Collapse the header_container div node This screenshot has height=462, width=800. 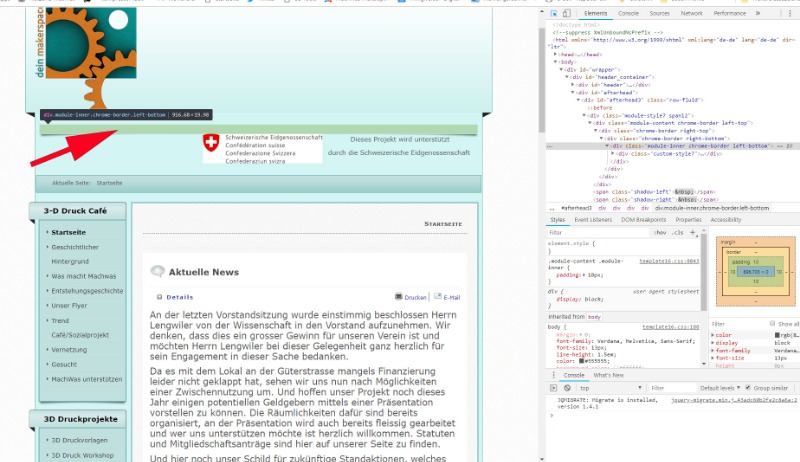tap(566, 77)
